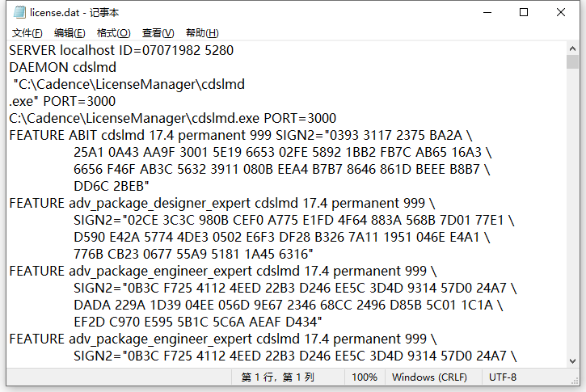
Task: Click the scrollbar track below the thumb
Action: pos(572,212)
